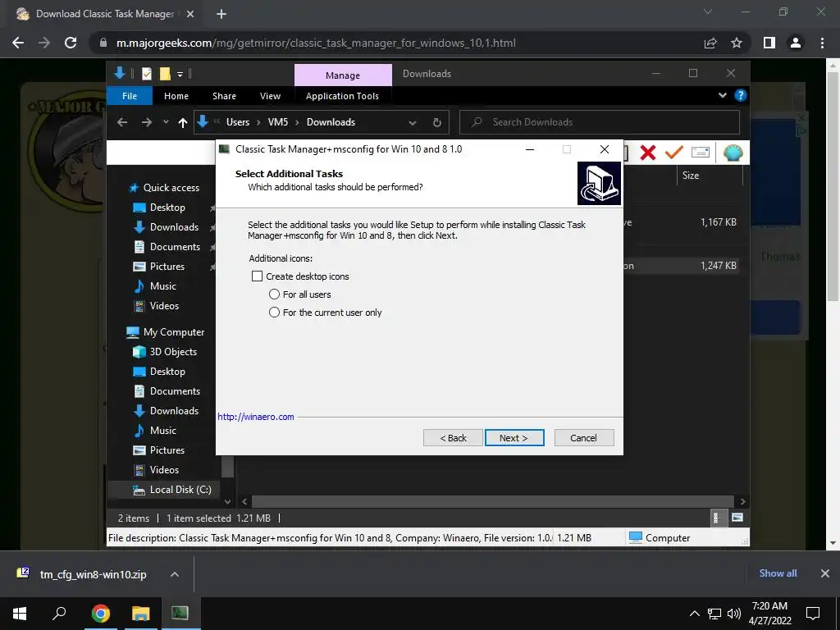Select Desktop under Quick access
840x630 pixels.
click(167, 208)
